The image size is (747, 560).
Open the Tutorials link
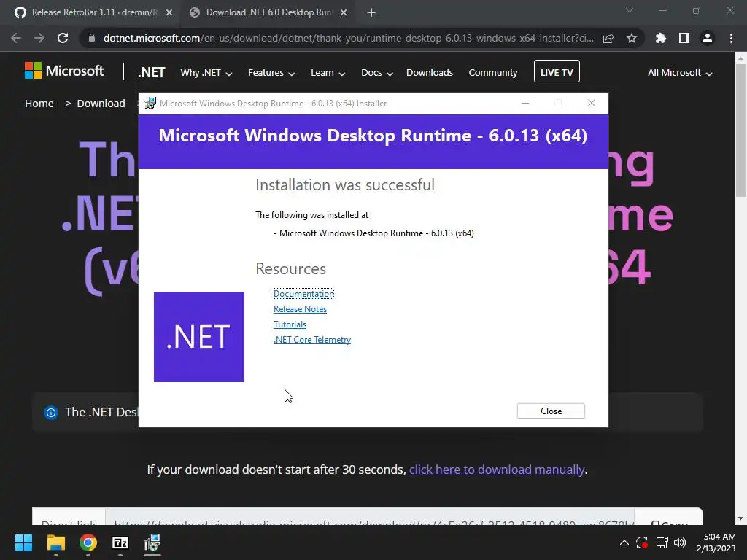click(290, 324)
